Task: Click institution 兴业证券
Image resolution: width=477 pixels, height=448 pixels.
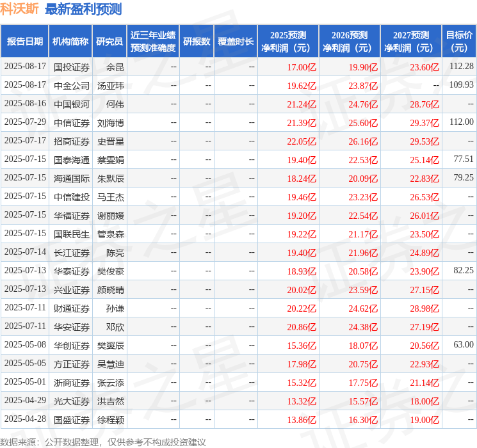Action: [72, 289]
